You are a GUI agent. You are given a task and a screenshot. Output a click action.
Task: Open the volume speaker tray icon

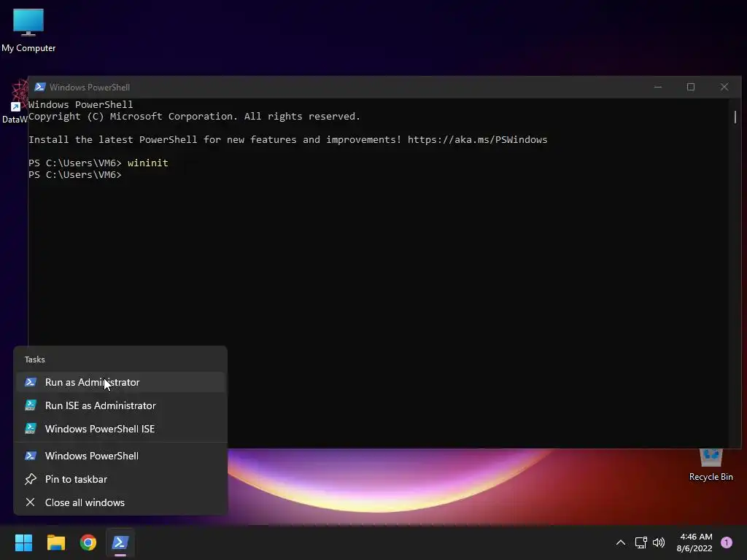coord(659,542)
